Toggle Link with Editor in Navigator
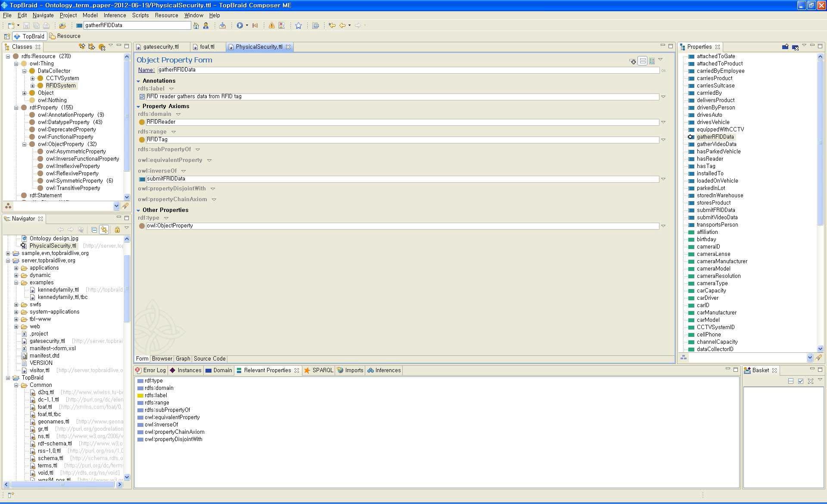 click(x=104, y=230)
